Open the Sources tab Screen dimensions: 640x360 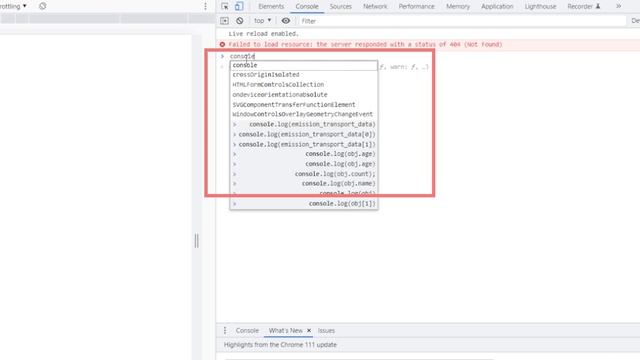point(340,7)
